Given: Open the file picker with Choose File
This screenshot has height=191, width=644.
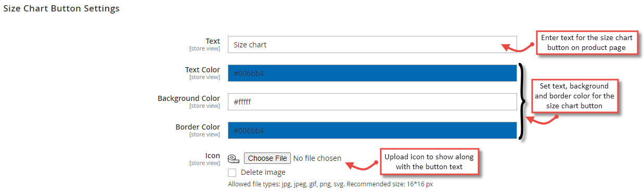Looking at the screenshot, I should pos(267,158).
